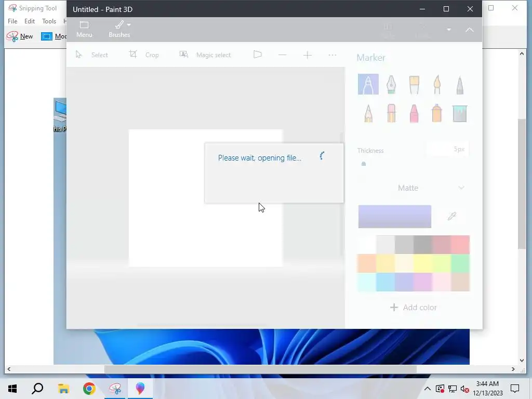Viewport: 532px width, 399px height.
Task: Select the Marker brush
Action: [368, 84]
